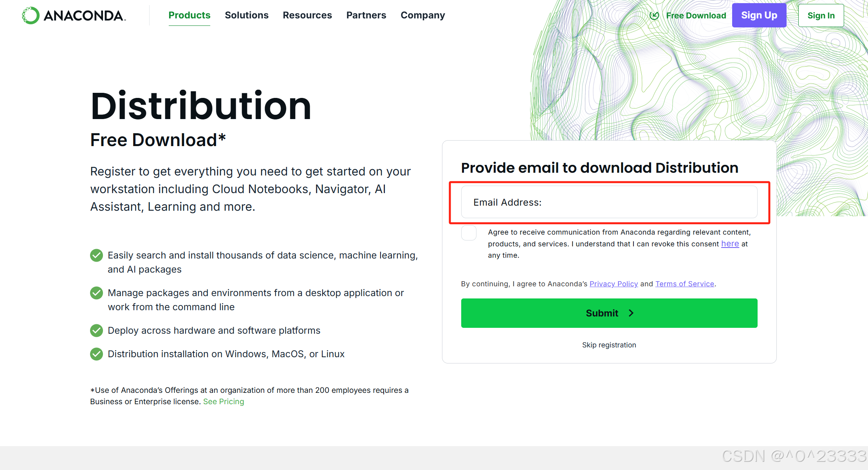Focus the Email Address input field

point(609,202)
